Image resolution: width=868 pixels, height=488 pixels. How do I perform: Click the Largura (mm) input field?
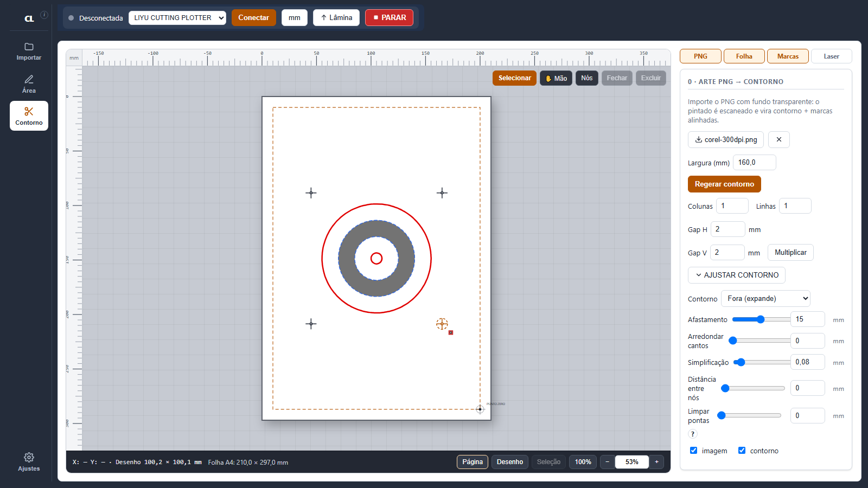(755, 163)
